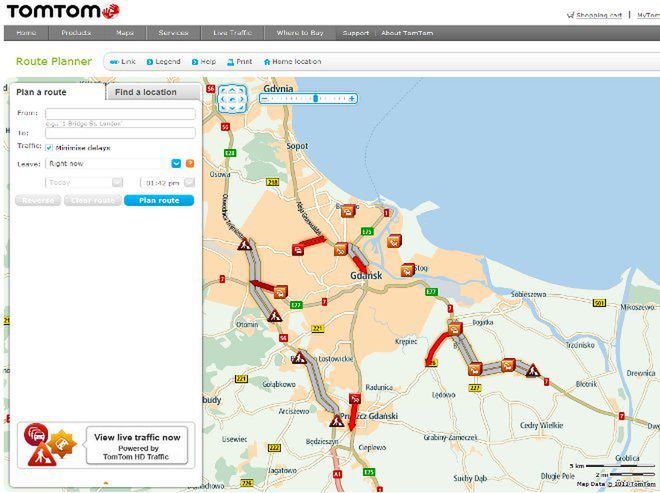This screenshot has height=493, width=660.
Task: Zoom in with the plus icon
Action: tap(352, 99)
